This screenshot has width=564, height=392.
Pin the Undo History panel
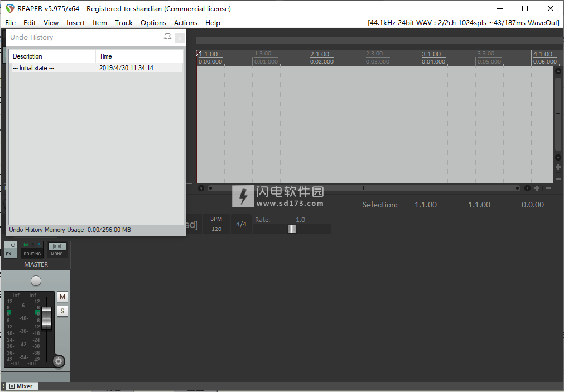tap(167, 37)
